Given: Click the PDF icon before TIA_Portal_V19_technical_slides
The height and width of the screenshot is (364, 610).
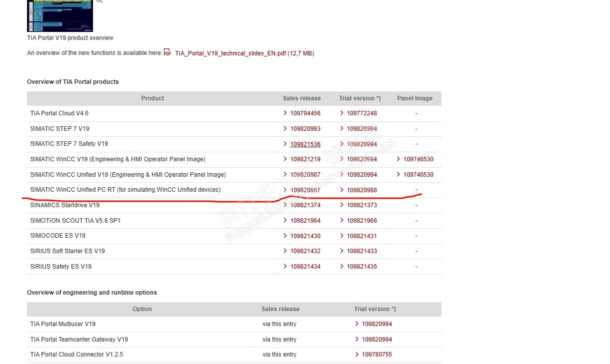Looking at the screenshot, I should point(167,53).
